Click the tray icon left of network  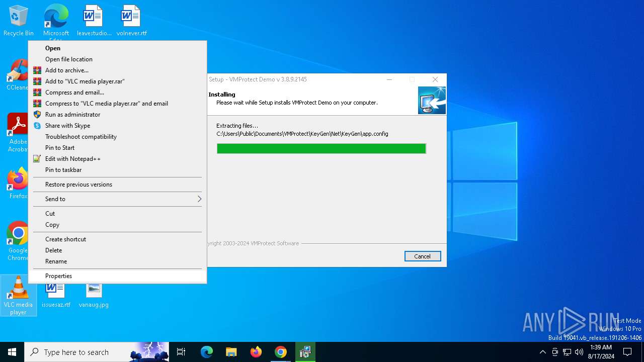(555, 352)
